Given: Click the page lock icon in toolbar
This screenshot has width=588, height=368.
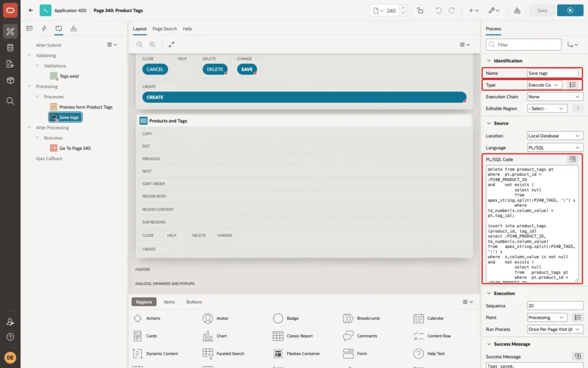Looking at the screenshot, I should pyautogui.click(x=420, y=10).
